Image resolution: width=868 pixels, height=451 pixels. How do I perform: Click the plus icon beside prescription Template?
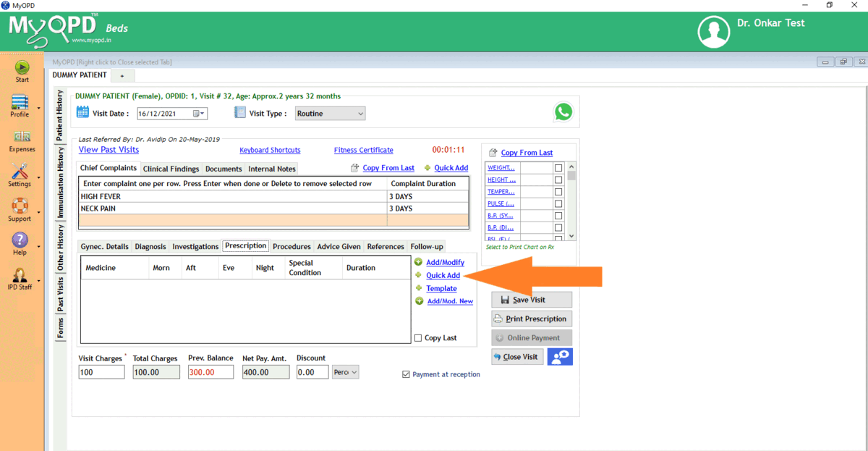click(418, 288)
